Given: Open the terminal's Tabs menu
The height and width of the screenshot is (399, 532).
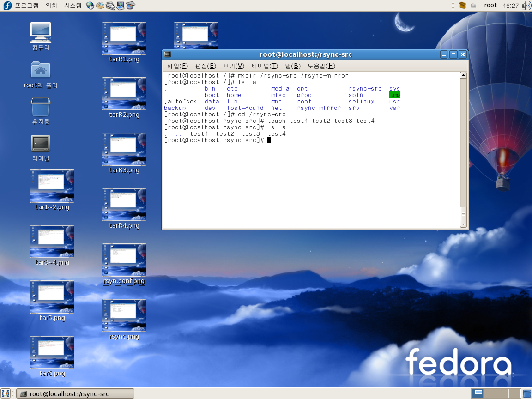Looking at the screenshot, I should pyautogui.click(x=292, y=66).
